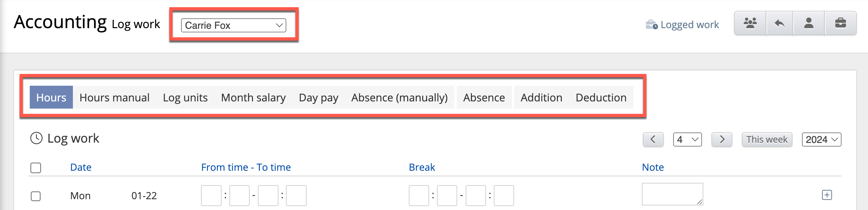Open the Carrie Fox employee dropdown
Viewport: 868px width, 210px height.
[x=233, y=26]
